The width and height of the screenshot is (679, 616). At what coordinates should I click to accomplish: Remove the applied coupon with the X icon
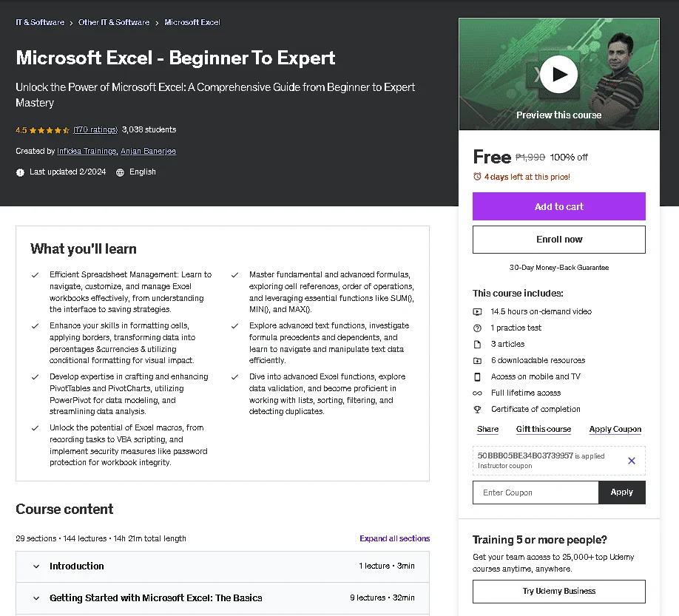pyautogui.click(x=632, y=461)
